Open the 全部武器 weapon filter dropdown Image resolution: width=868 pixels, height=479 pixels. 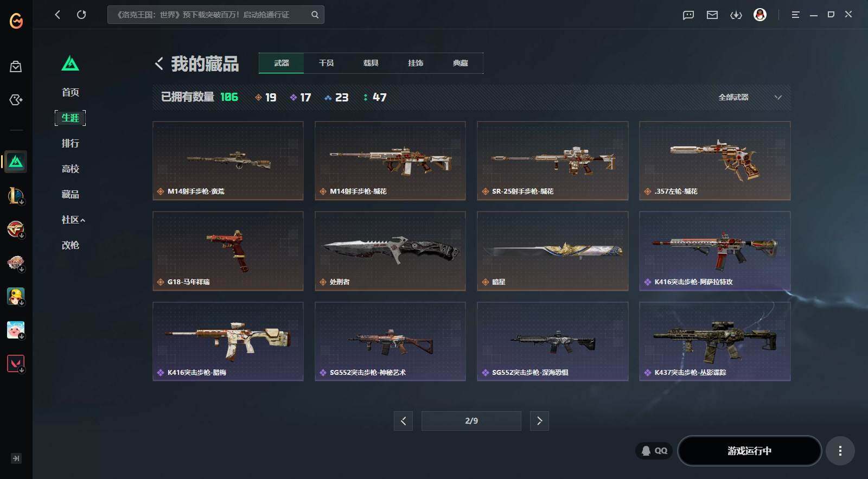tap(750, 97)
